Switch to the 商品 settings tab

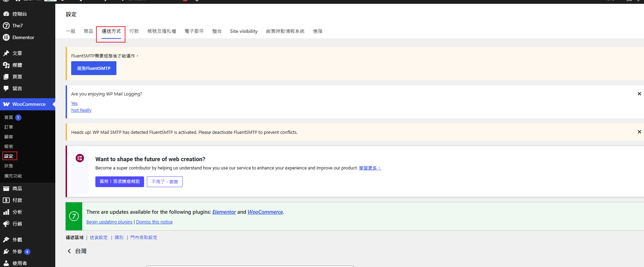tap(88, 31)
